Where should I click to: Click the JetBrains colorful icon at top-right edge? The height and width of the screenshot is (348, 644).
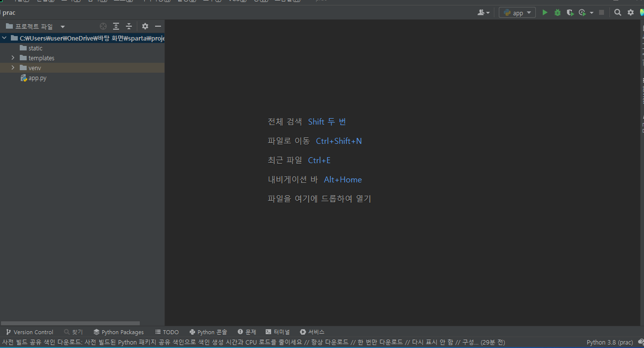[x=642, y=12]
